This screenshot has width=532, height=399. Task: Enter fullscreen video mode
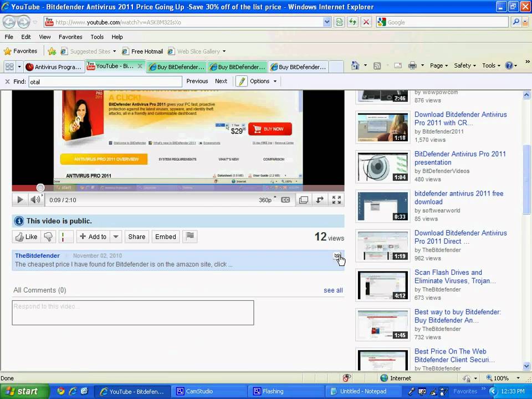coord(336,200)
